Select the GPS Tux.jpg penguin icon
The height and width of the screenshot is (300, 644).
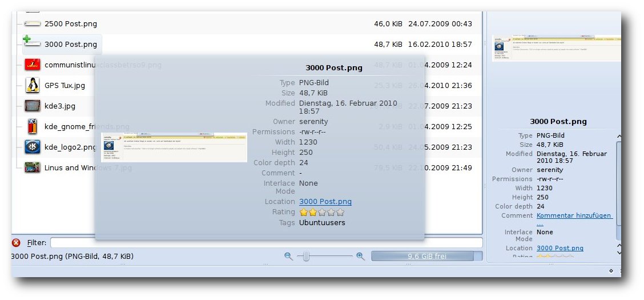click(33, 85)
